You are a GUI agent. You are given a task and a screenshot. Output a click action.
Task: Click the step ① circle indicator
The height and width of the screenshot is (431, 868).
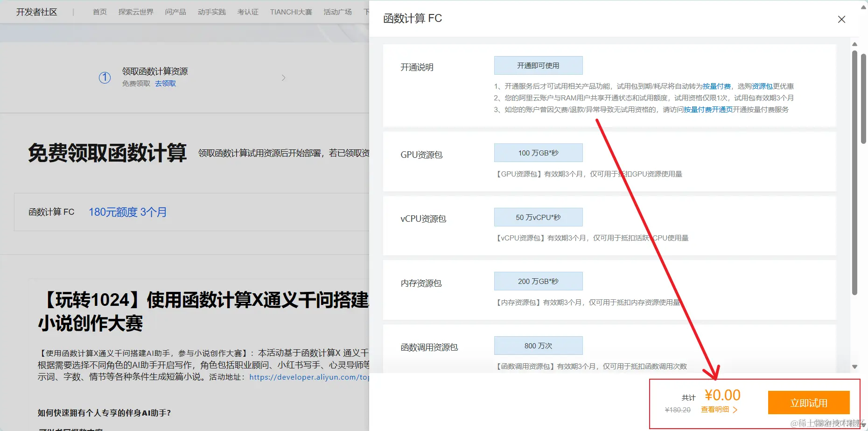click(x=105, y=78)
